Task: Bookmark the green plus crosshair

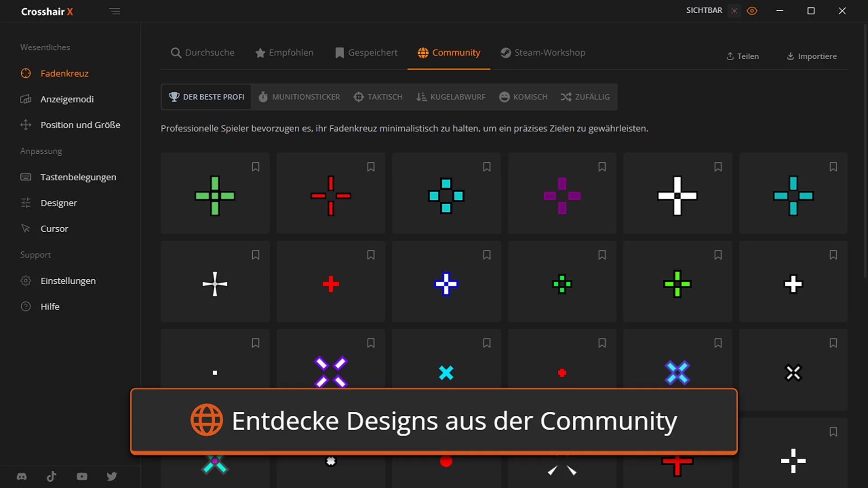Action: 255,167
